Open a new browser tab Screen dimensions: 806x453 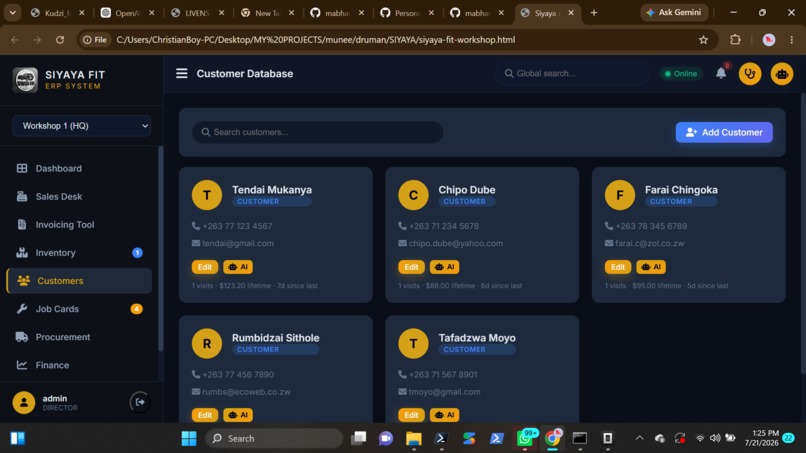594,12
